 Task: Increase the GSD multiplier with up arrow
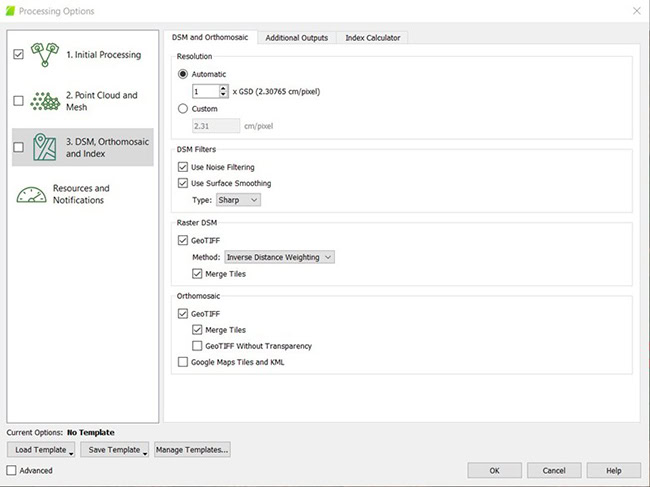click(x=223, y=88)
